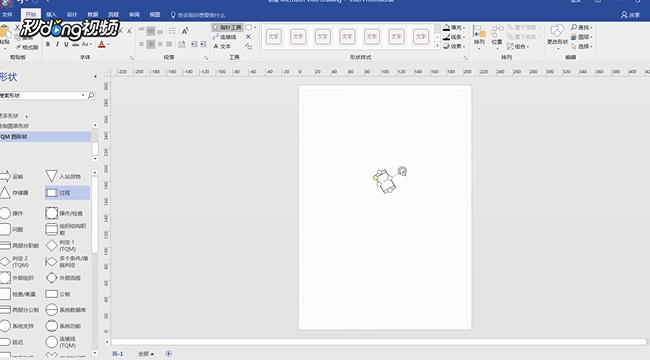Image resolution: width=650 pixels, height=360 pixels.
Task: Select the TQM shapes (QM 图形状) stencil
Action: coord(45,136)
